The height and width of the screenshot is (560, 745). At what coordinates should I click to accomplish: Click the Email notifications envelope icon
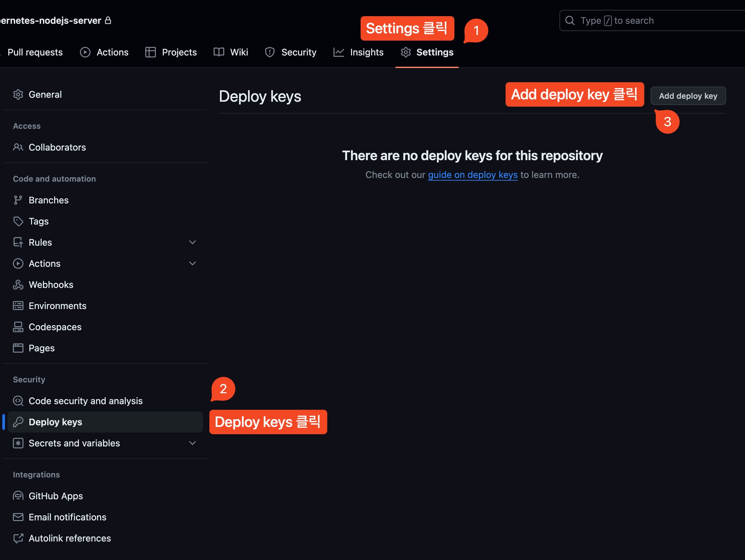[18, 517]
